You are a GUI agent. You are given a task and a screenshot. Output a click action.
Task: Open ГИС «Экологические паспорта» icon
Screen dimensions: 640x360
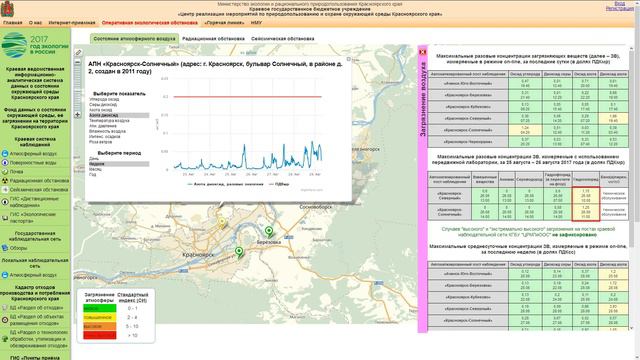5,218
